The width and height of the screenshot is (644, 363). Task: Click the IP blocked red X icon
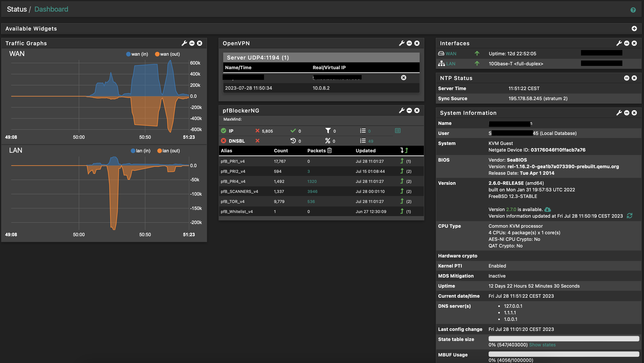click(x=257, y=131)
